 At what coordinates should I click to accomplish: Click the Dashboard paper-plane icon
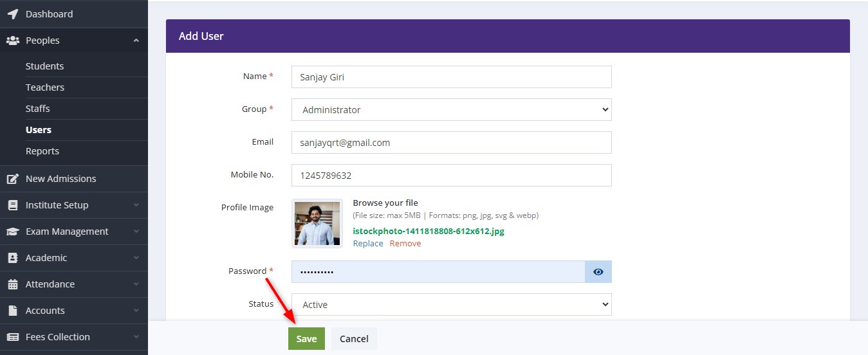click(x=13, y=14)
